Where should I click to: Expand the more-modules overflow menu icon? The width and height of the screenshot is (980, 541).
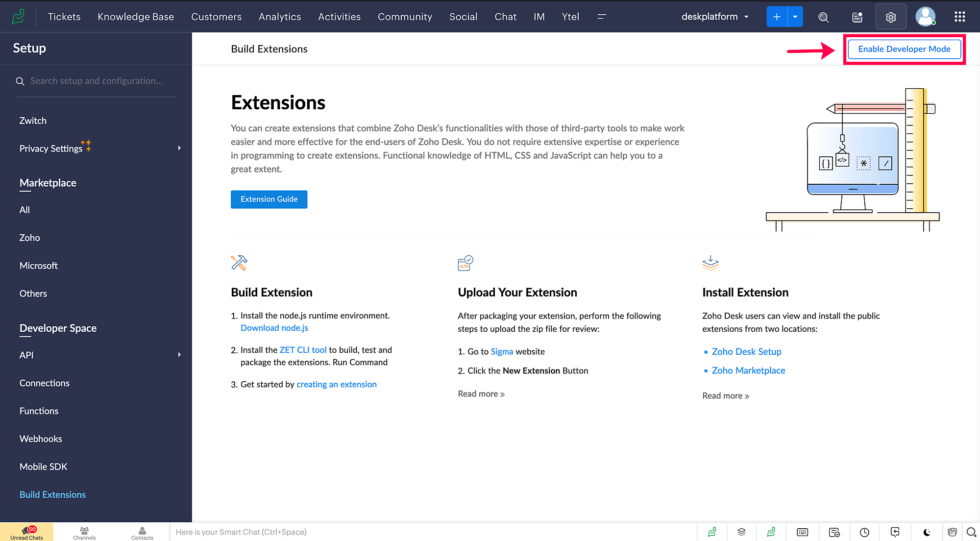[602, 17]
